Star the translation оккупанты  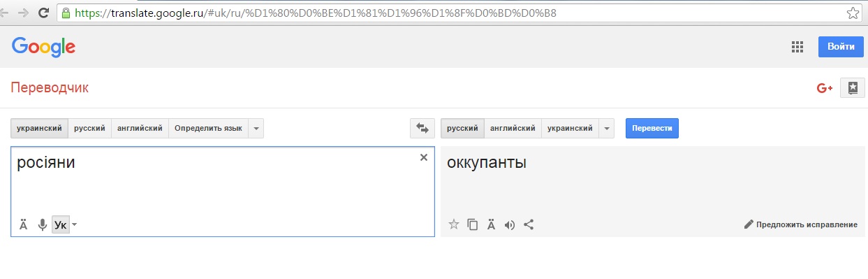click(x=454, y=224)
